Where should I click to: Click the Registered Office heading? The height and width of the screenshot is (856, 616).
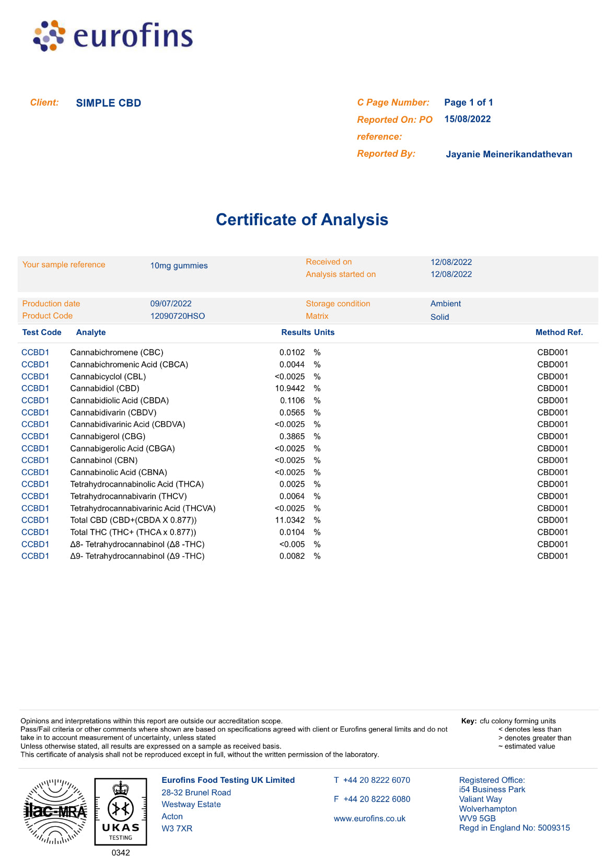click(492, 780)
